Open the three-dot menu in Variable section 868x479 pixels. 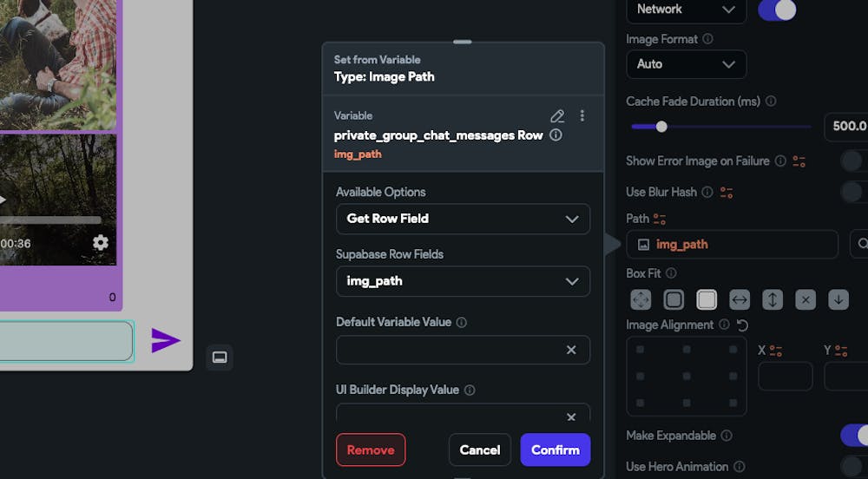pos(582,115)
